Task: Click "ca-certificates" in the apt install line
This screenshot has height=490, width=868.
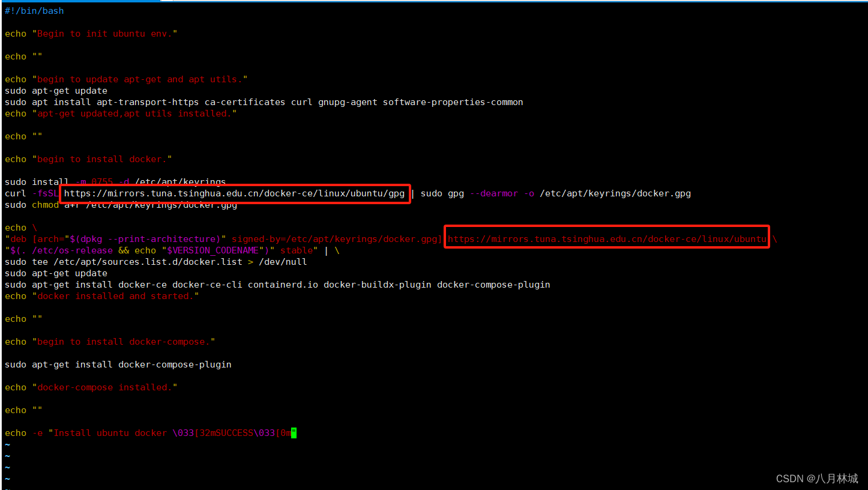Action: pyautogui.click(x=245, y=102)
